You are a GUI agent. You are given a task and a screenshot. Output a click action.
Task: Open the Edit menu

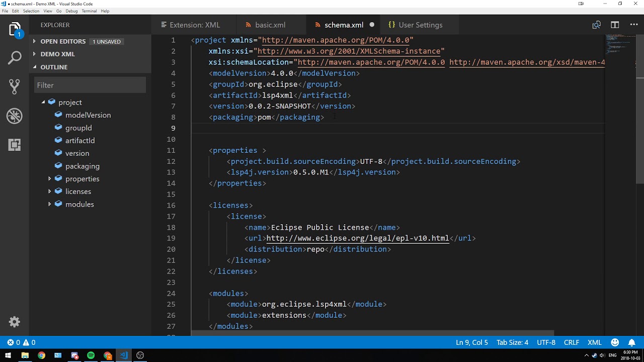16,11
